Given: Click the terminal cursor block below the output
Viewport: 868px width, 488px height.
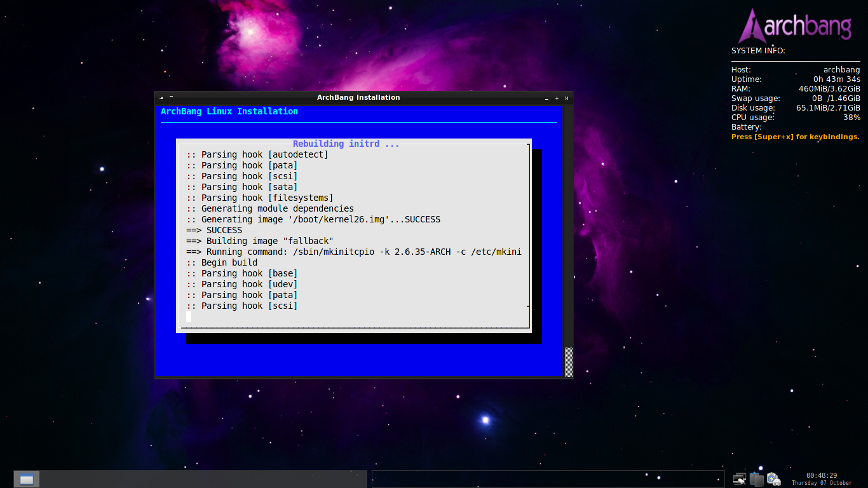Looking at the screenshot, I should pos(189,316).
